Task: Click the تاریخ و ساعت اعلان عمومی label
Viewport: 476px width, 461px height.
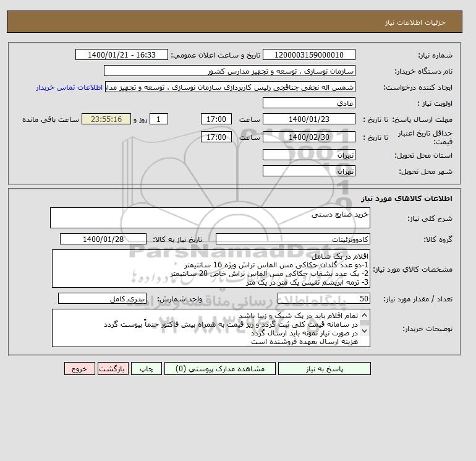Action: (x=216, y=55)
